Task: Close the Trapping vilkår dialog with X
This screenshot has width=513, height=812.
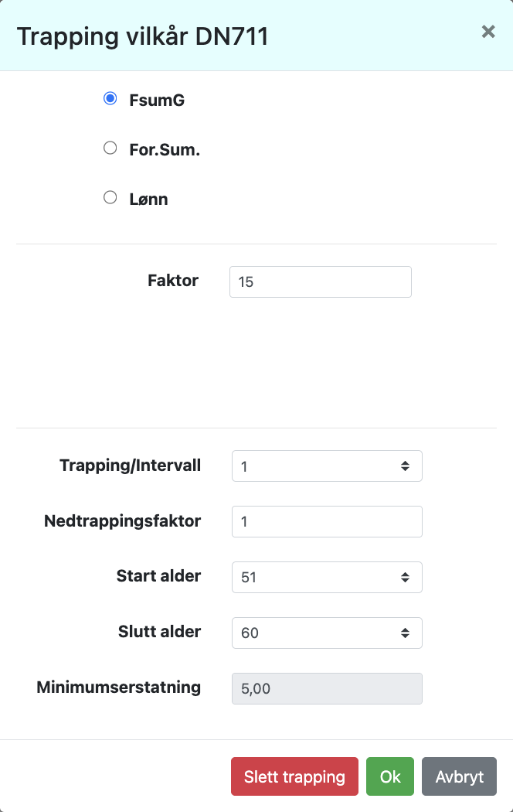Action: pos(488,32)
